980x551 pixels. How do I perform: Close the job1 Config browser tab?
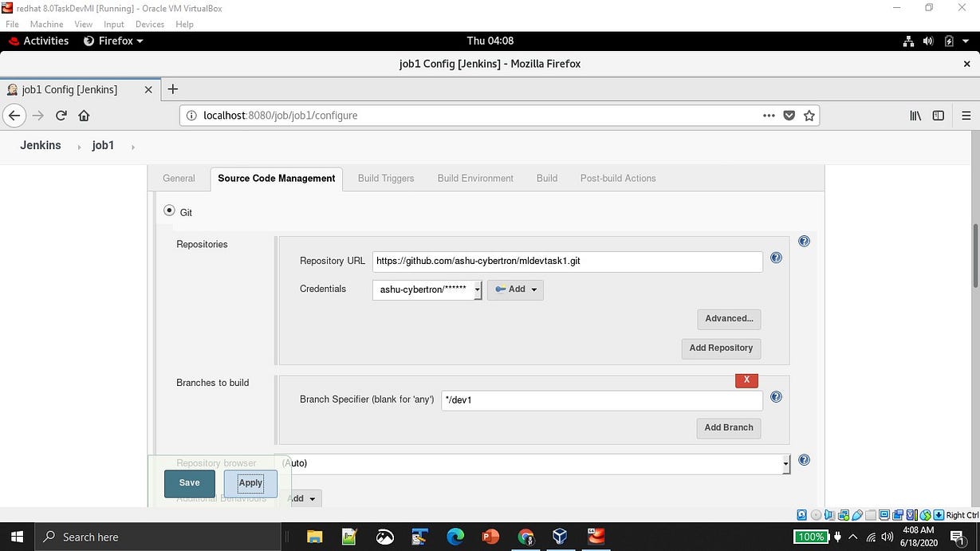[148, 89]
